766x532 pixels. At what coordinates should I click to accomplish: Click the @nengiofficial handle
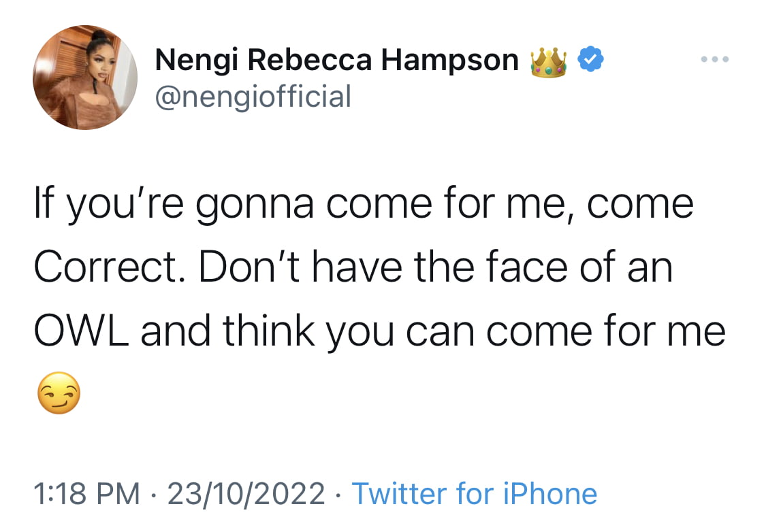pyautogui.click(x=253, y=97)
